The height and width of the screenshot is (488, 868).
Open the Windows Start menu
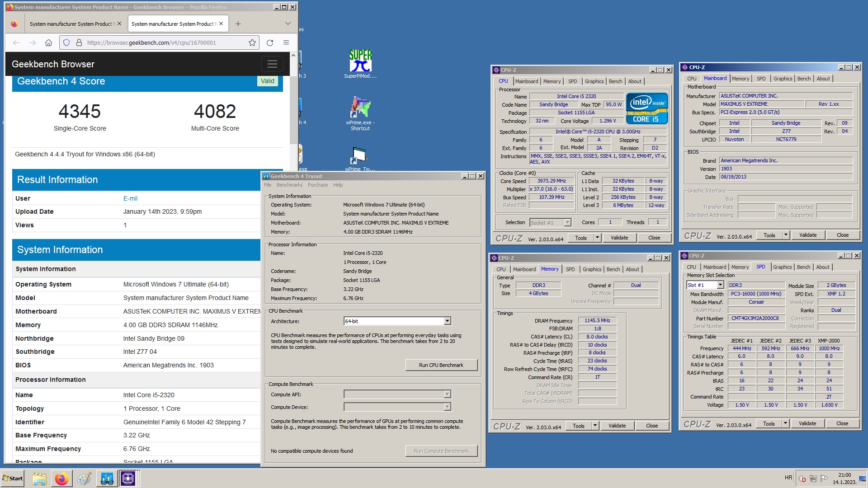(x=13, y=479)
